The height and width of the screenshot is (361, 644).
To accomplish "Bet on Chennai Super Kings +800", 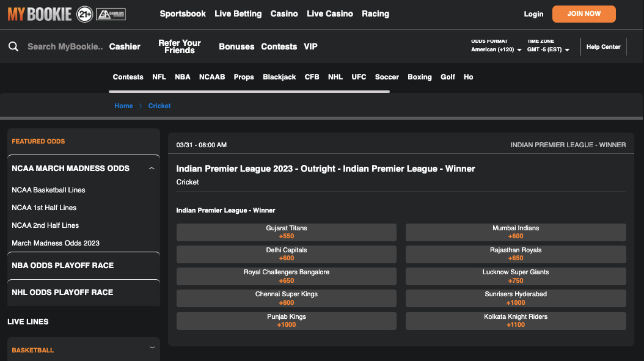I will click(x=287, y=298).
